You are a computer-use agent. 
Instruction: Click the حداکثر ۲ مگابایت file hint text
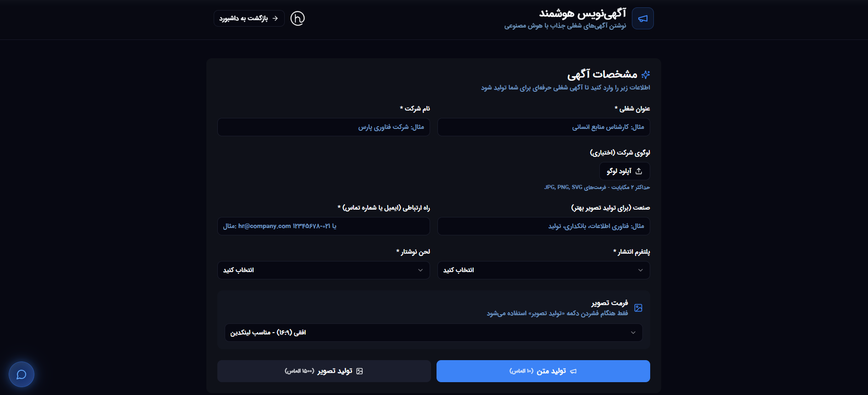coord(597,187)
